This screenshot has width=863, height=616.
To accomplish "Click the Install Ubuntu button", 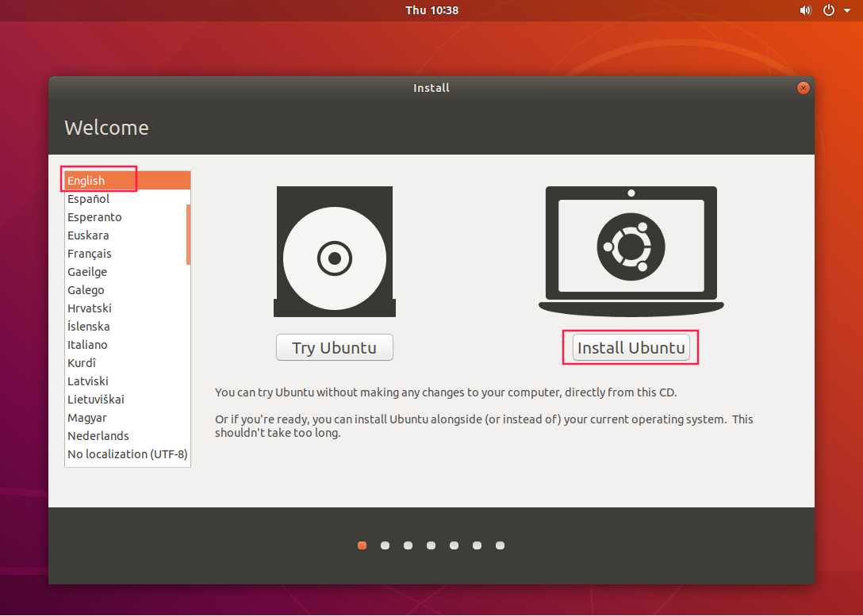I will 631,347.
